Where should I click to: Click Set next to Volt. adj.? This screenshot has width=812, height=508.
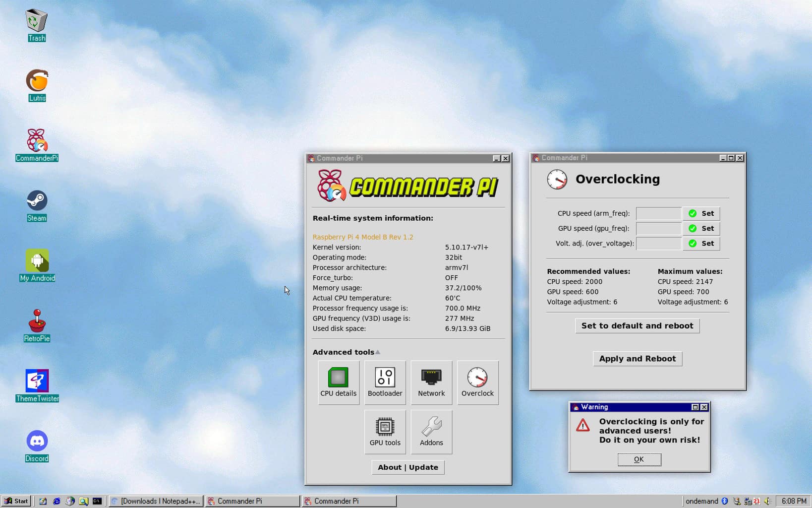coord(701,243)
